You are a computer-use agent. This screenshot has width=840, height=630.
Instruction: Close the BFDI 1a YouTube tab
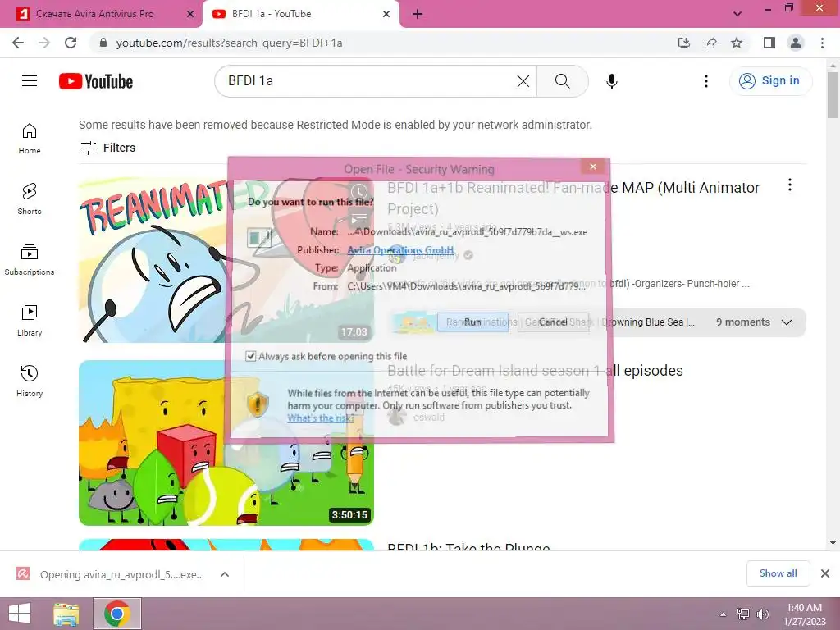(x=386, y=14)
